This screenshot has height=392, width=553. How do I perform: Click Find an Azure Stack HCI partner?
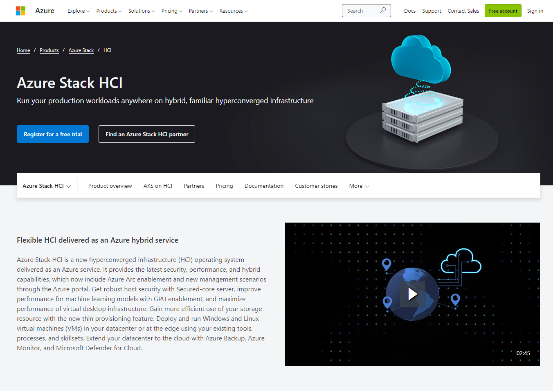tap(147, 134)
